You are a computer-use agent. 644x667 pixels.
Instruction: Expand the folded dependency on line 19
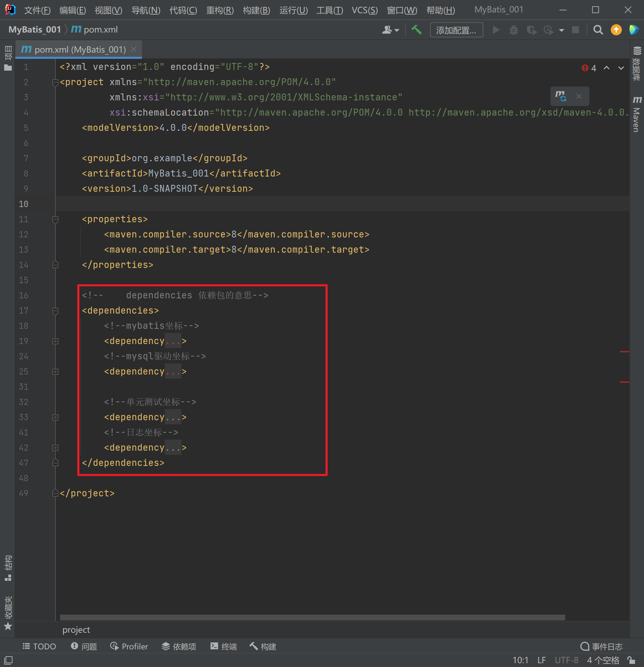pyautogui.click(x=55, y=341)
